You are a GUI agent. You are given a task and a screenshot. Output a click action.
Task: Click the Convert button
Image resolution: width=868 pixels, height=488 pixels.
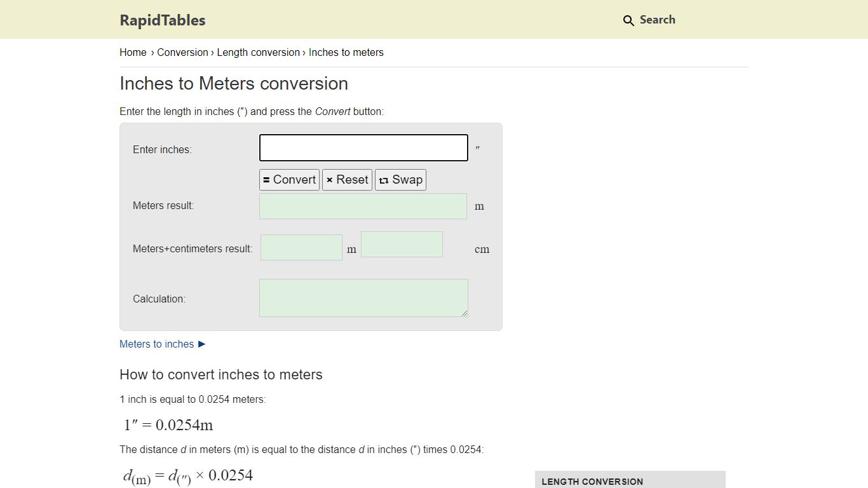289,180
